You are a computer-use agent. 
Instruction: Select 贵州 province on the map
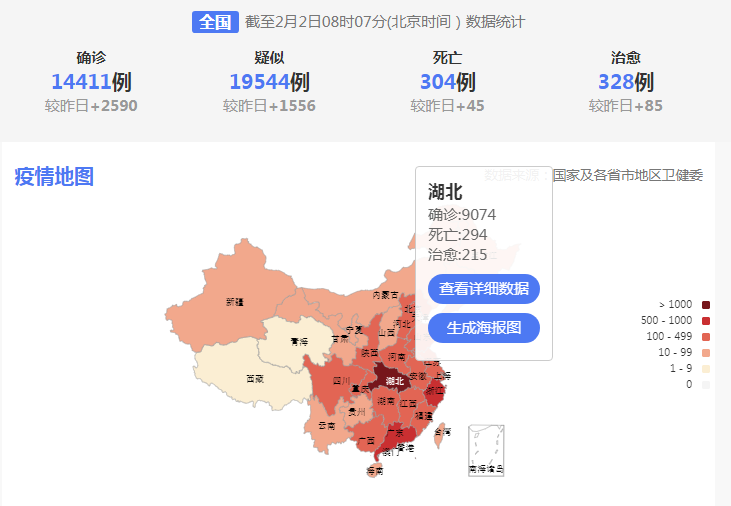[356, 412]
